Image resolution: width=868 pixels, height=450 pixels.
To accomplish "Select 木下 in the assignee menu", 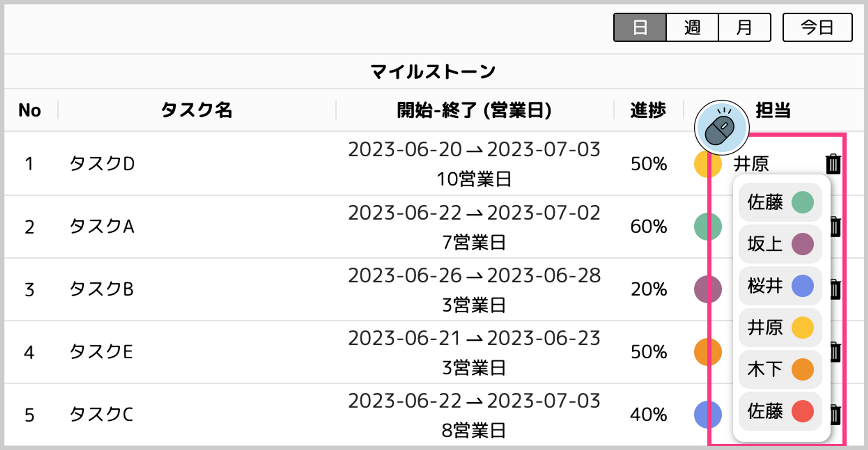I will pos(780,369).
